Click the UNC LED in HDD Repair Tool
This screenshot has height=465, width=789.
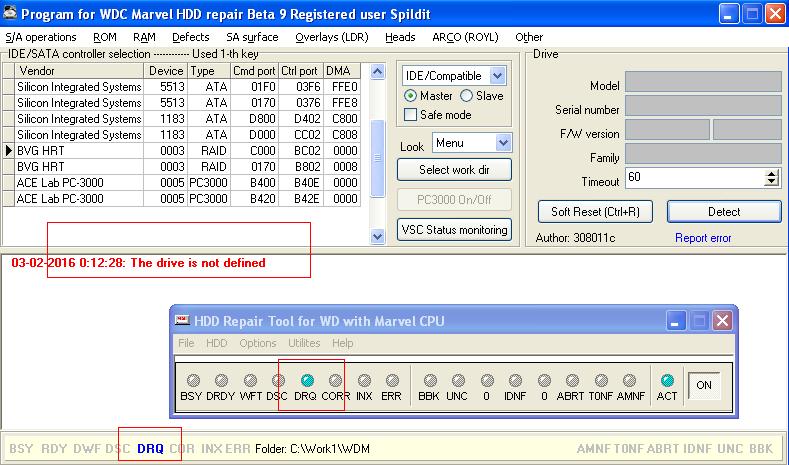[x=458, y=380]
